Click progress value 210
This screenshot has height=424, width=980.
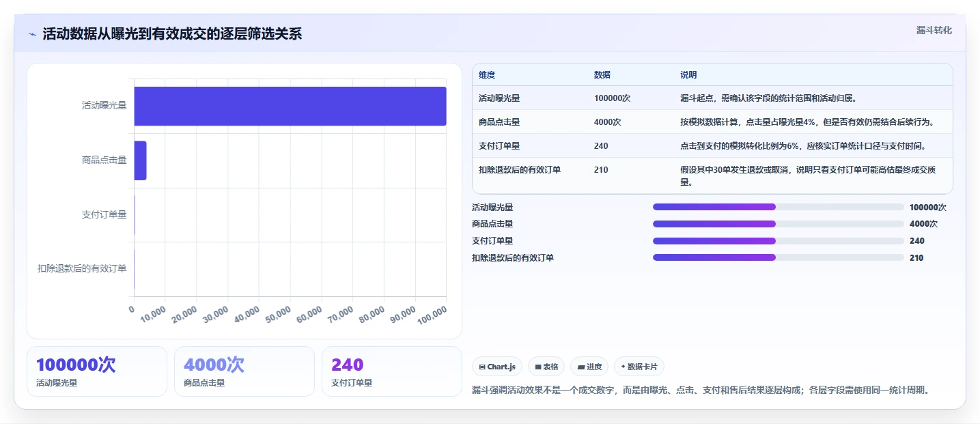916,257
